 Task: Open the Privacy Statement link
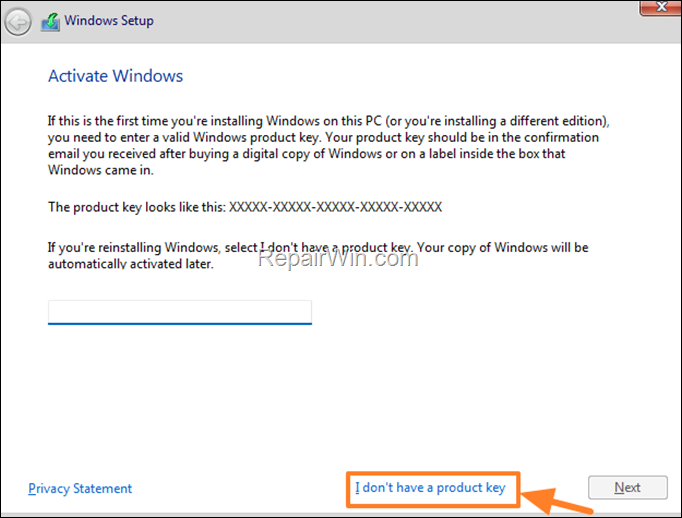tap(80, 488)
